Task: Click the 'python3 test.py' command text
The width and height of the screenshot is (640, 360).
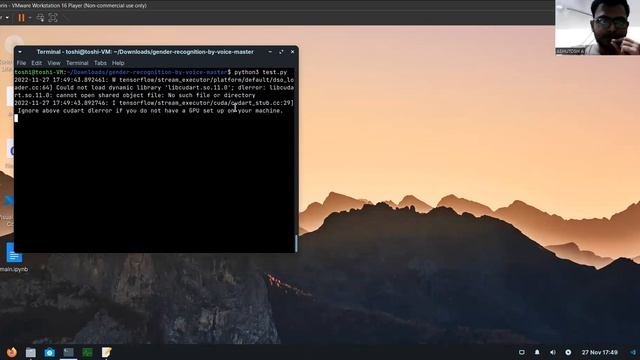Action: click(x=260, y=72)
